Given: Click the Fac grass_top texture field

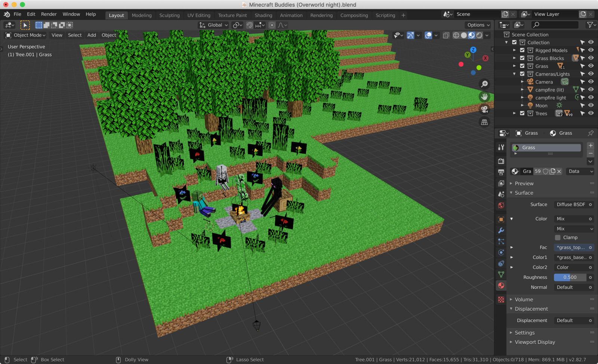Looking at the screenshot, I should 571,247.
